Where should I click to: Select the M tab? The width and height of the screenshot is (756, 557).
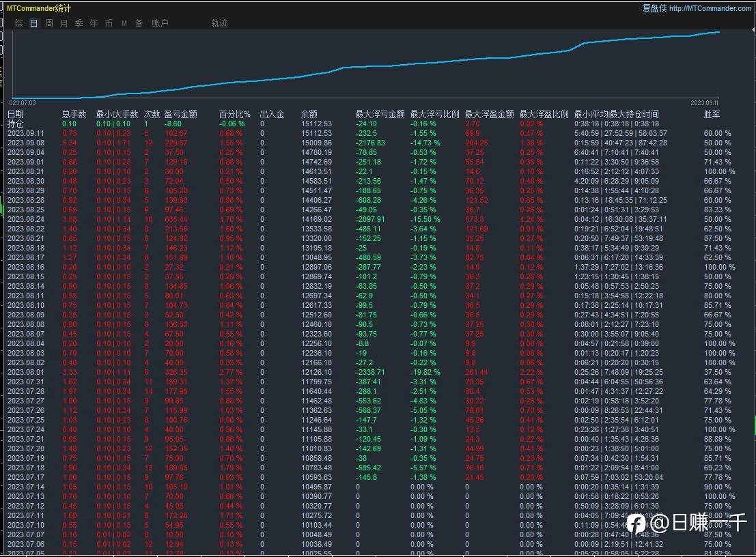pos(124,23)
